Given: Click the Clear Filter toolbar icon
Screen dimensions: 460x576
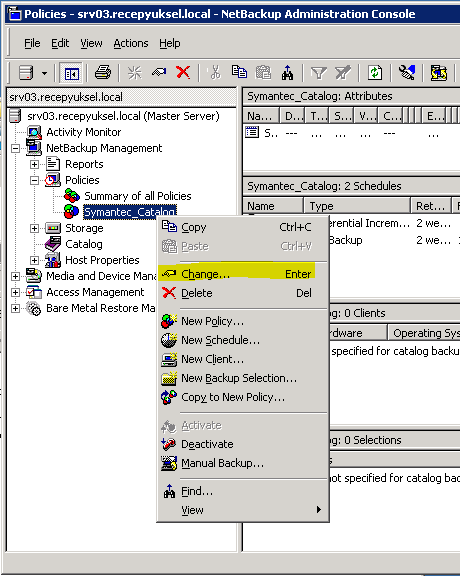Looking at the screenshot, I should pyautogui.click(x=342, y=73).
